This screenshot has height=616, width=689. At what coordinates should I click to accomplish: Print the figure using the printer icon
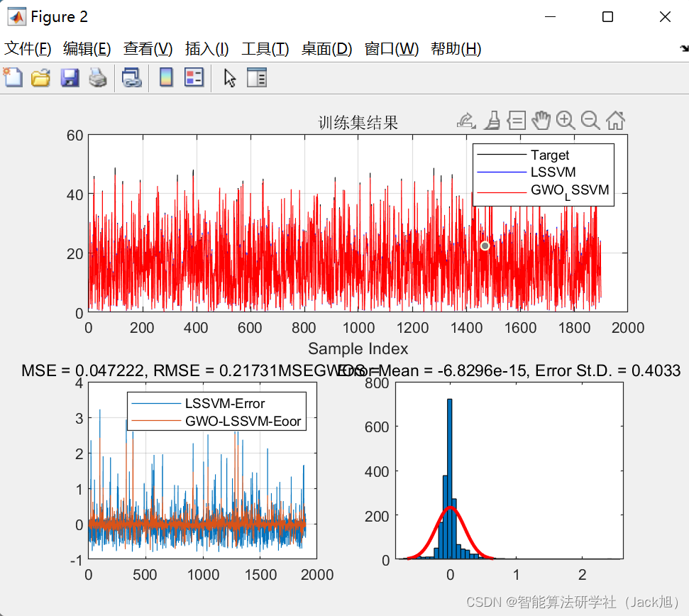97,77
